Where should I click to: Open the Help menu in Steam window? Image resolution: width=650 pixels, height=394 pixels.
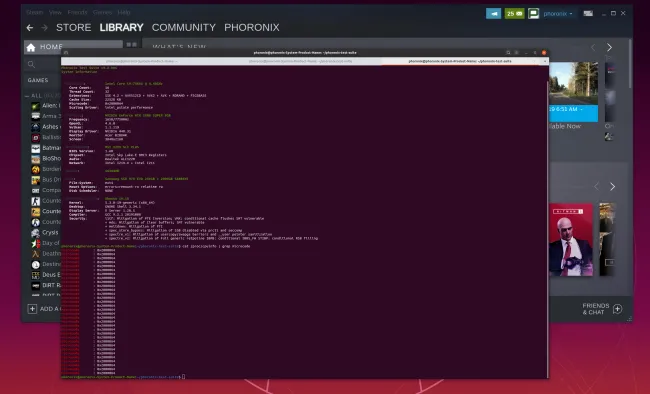point(124,12)
